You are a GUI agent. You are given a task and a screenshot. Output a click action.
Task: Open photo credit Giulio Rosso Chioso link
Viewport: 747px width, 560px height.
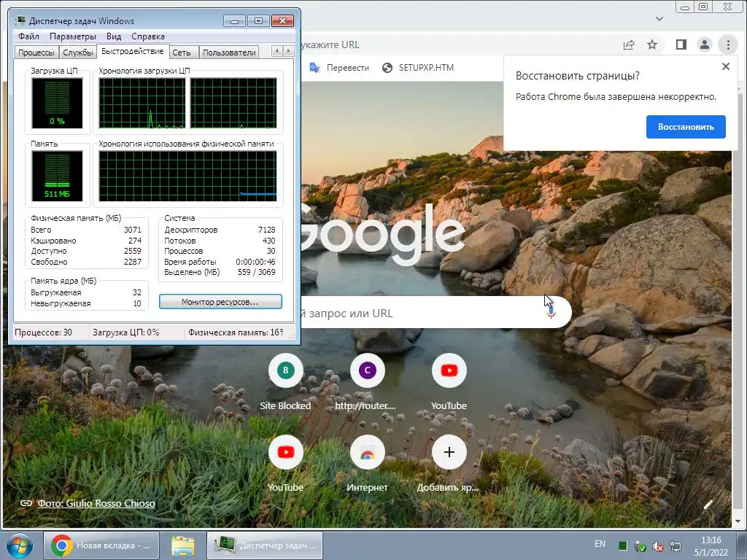tap(96, 503)
